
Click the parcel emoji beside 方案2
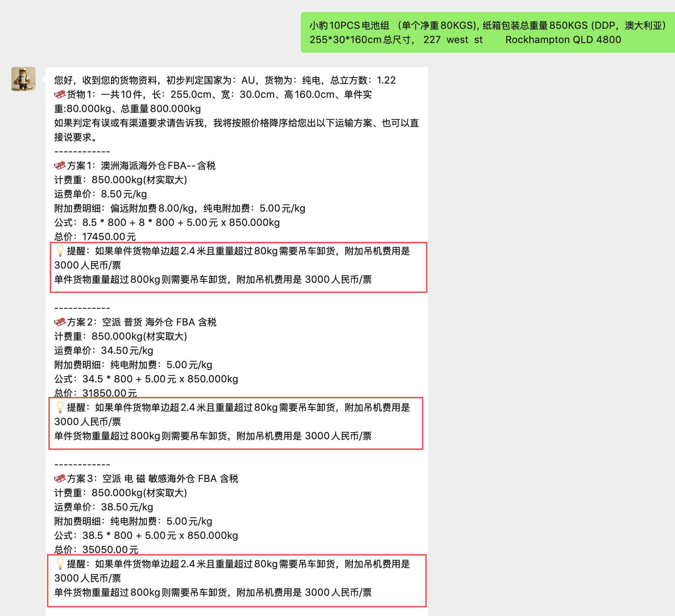coord(60,322)
